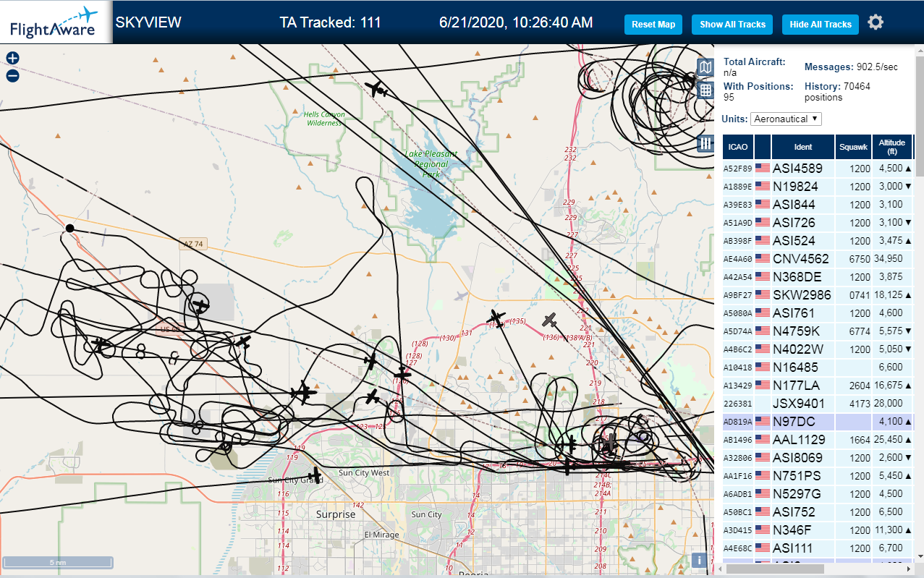
Task: Open the FlightAware logo link
Action: point(55,22)
